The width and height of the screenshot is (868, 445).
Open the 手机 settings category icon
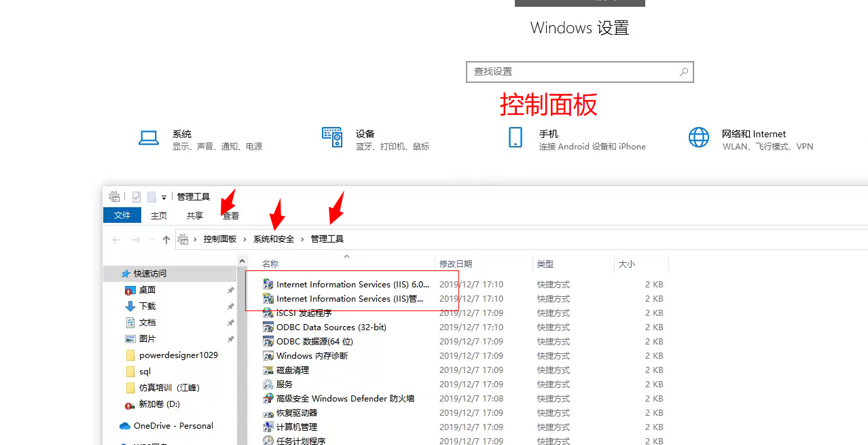tap(516, 137)
